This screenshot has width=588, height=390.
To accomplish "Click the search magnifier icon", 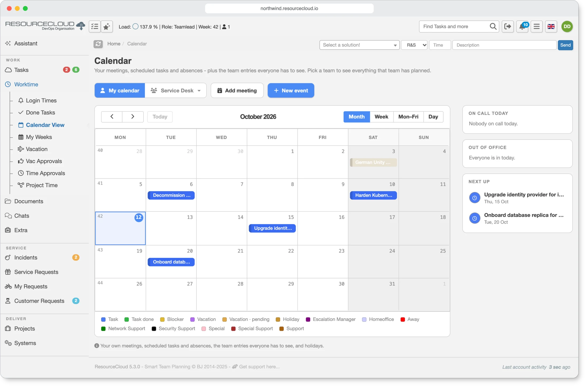I will coord(493,26).
